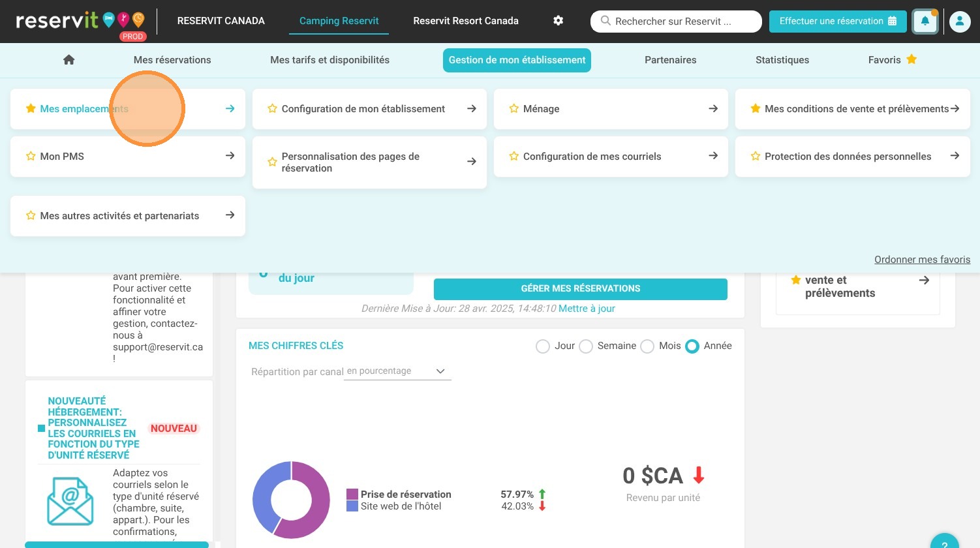Open the user profile avatar icon

click(x=959, y=21)
